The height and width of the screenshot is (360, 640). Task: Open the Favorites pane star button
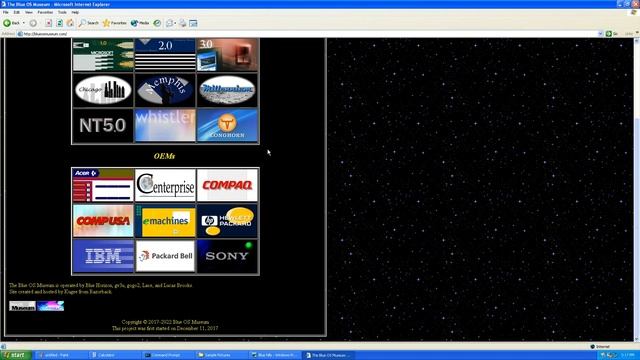point(115,23)
